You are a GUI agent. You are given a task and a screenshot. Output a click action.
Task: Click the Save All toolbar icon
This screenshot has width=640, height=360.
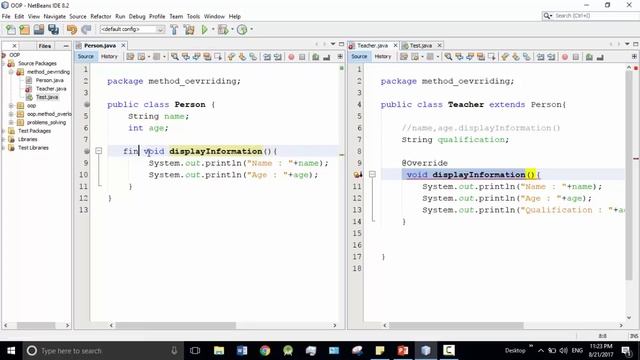(x=53, y=29)
